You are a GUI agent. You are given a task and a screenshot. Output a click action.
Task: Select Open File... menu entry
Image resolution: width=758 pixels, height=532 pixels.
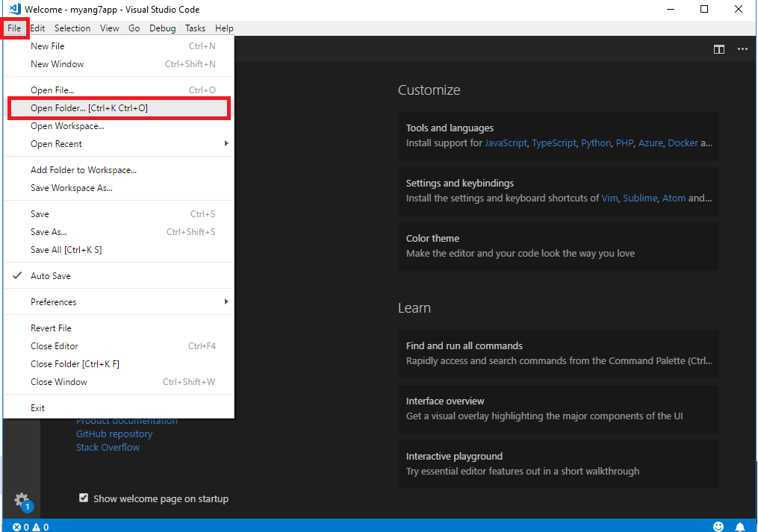tap(119, 90)
